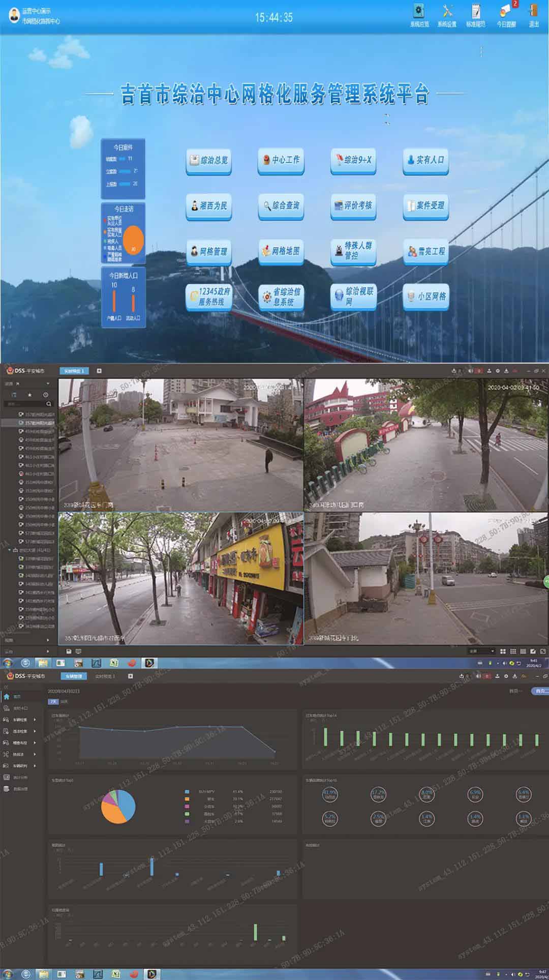The height and width of the screenshot is (980, 549).
Task: Expand the 车辆检索 submenu arrow
Action: (x=35, y=720)
